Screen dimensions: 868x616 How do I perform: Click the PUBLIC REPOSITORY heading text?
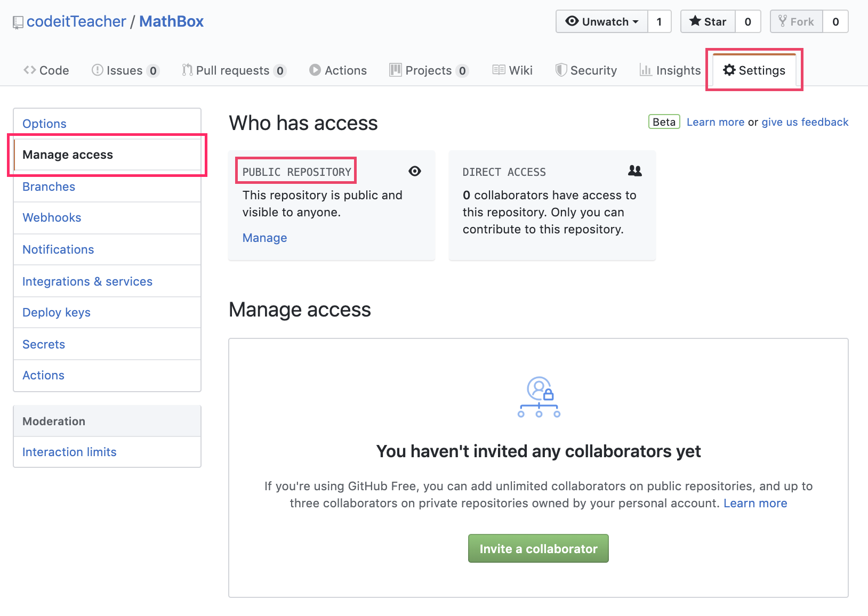coord(296,172)
